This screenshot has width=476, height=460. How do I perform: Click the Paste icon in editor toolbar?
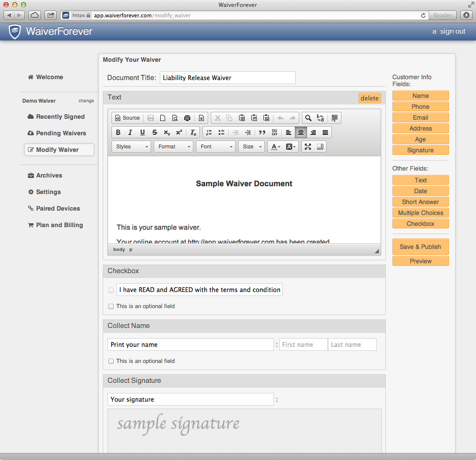[242, 118]
